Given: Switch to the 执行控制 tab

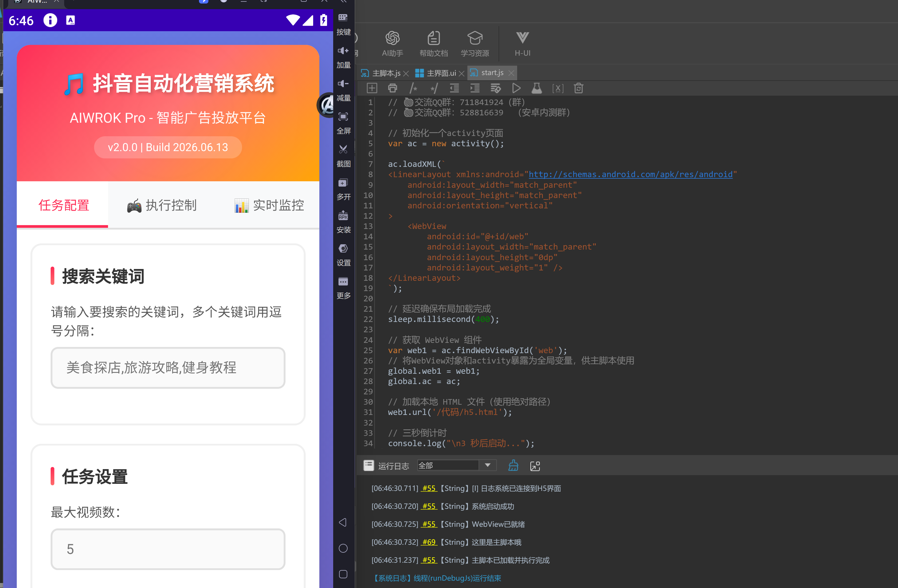Looking at the screenshot, I should point(162,205).
